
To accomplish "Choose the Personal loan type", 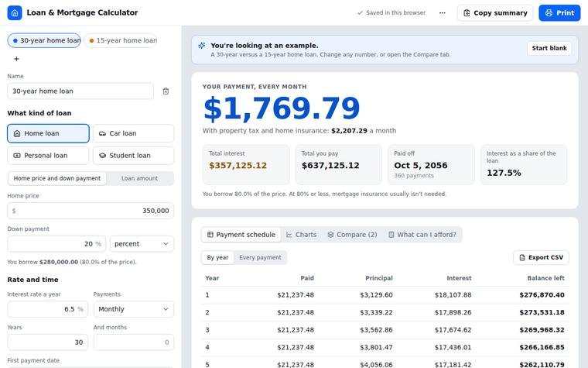I will click(x=48, y=156).
